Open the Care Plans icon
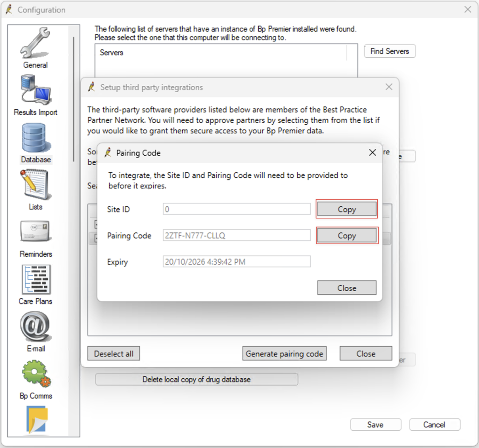 point(36,279)
